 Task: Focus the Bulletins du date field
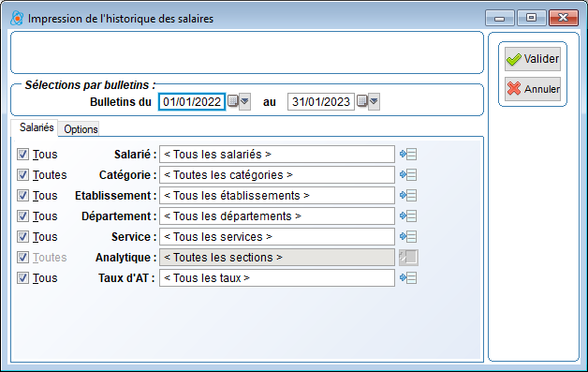coord(192,102)
